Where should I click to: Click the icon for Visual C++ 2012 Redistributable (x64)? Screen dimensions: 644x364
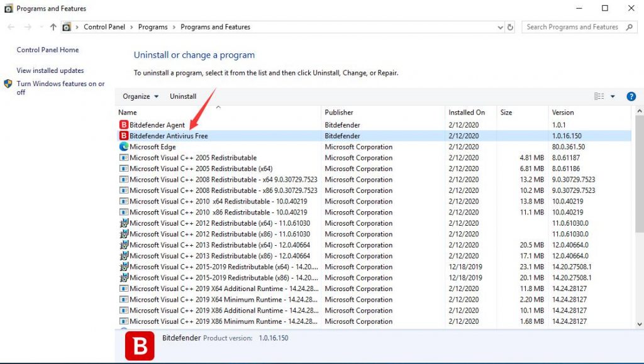(x=124, y=223)
